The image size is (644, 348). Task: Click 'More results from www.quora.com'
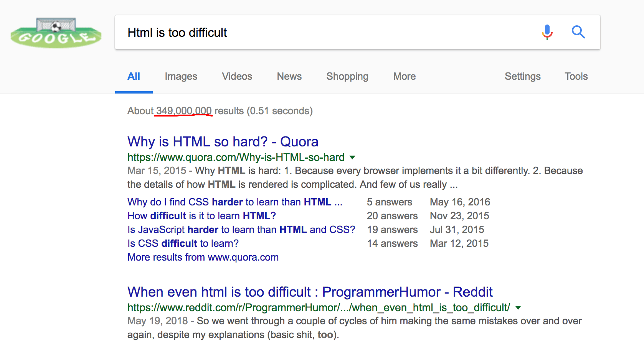(203, 257)
